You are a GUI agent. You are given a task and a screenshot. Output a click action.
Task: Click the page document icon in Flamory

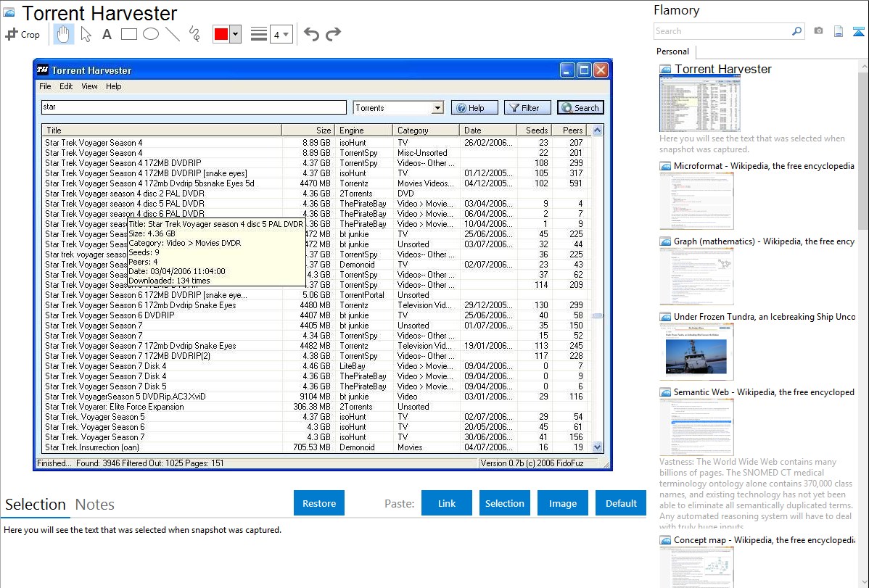pos(839,31)
